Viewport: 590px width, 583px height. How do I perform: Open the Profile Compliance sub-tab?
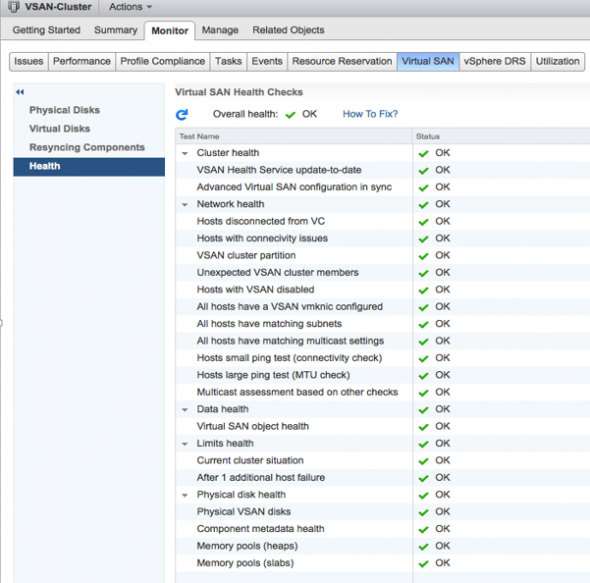coord(163,61)
